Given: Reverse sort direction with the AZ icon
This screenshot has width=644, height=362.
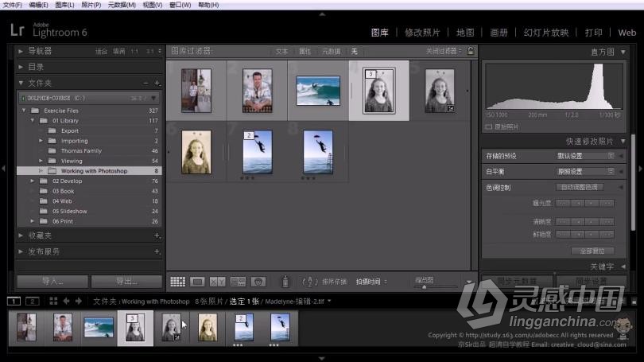Looking at the screenshot, I should click(x=309, y=282).
